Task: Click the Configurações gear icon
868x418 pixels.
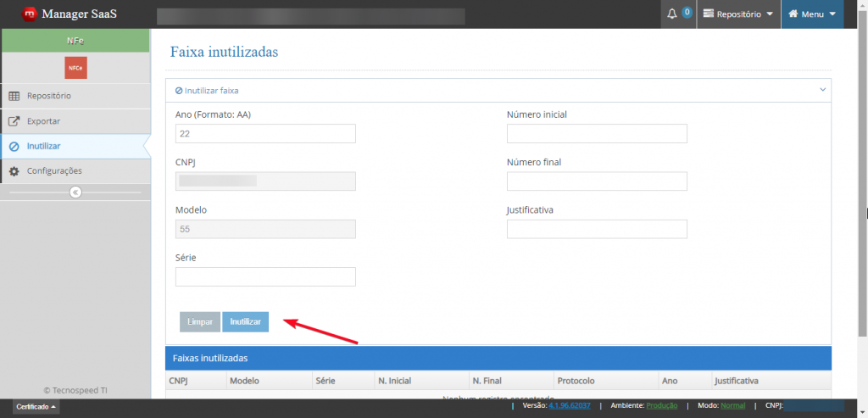Action: click(14, 171)
